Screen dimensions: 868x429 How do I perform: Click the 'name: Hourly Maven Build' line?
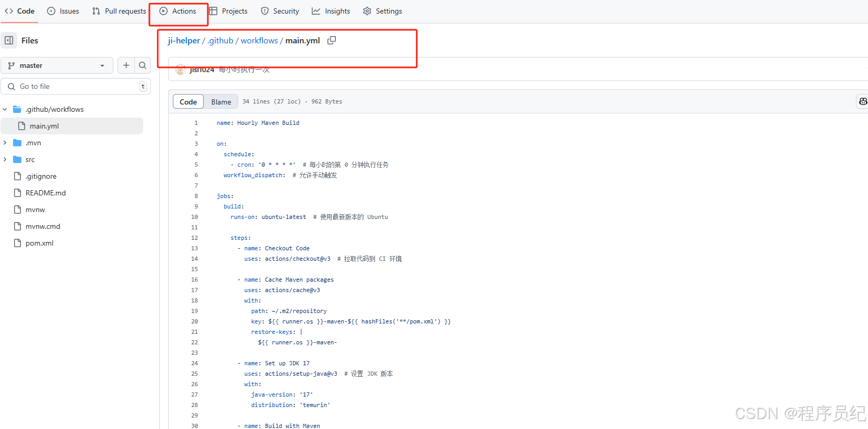click(258, 123)
